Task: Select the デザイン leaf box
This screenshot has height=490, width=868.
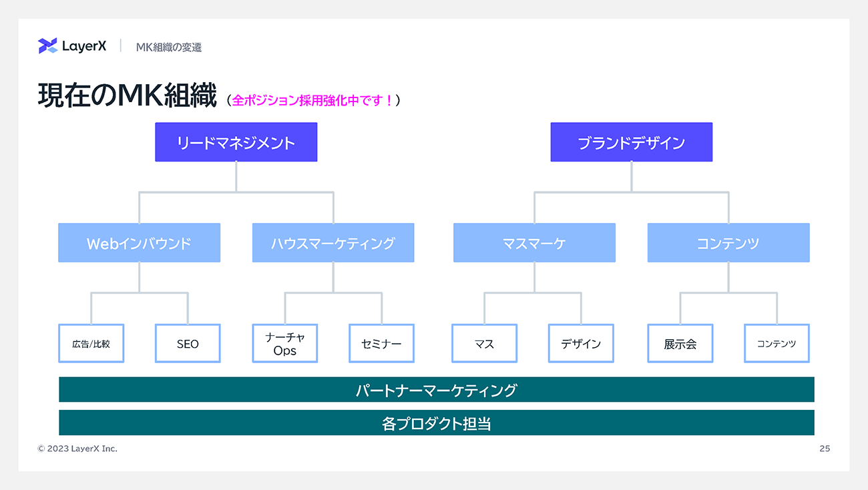Action: pos(581,344)
